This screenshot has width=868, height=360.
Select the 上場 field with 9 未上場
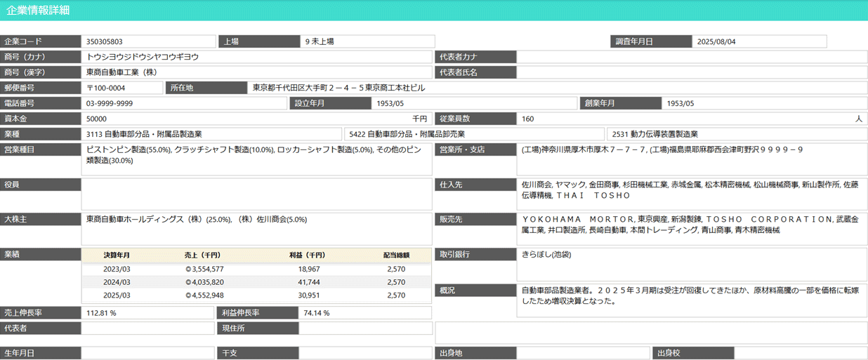click(x=368, y=41)
